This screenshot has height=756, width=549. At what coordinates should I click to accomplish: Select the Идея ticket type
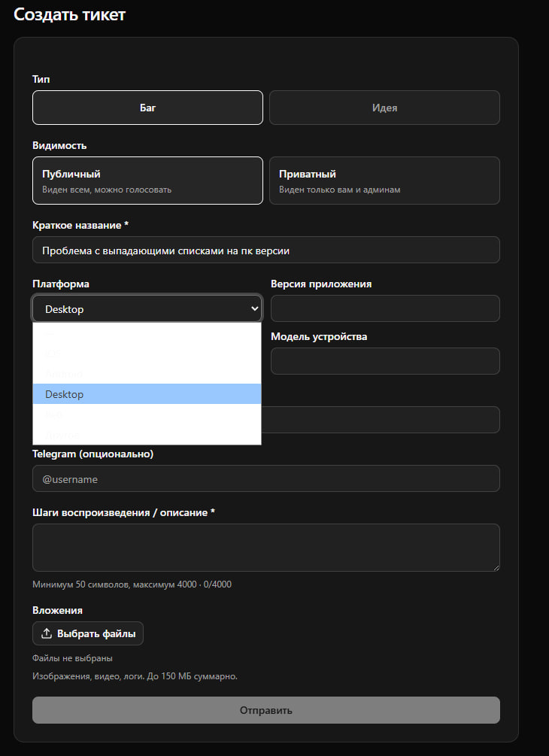point(384,108)
